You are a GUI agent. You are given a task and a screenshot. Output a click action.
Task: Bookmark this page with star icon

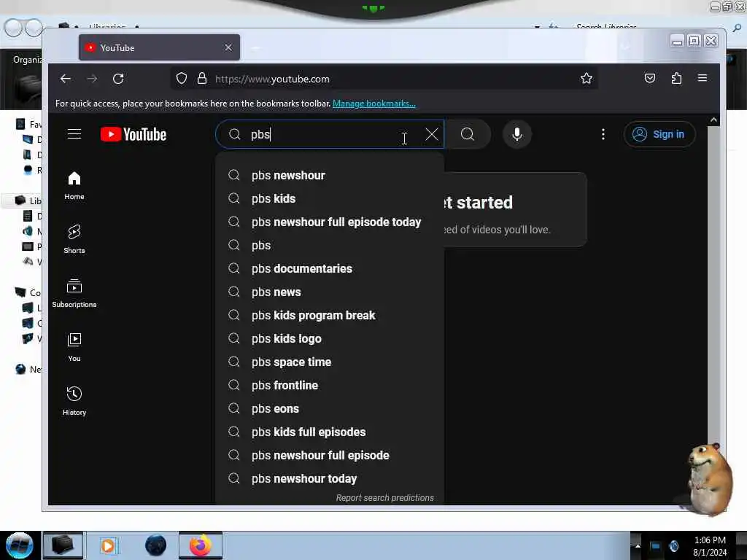[587, 79]
